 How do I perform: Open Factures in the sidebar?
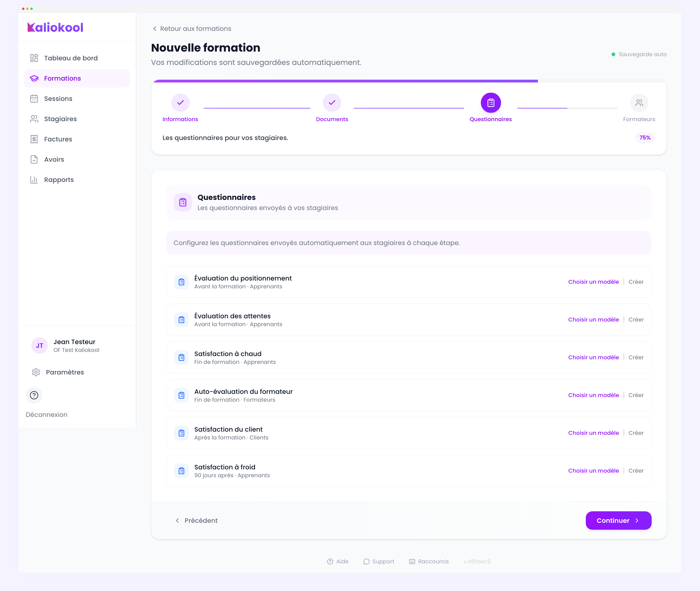click(x=58, y=139)
